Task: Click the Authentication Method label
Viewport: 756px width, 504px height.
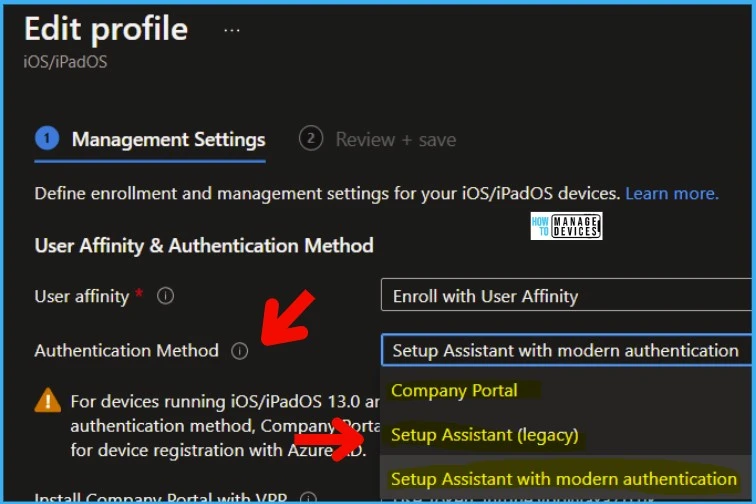Action: [x=126, y=351]
